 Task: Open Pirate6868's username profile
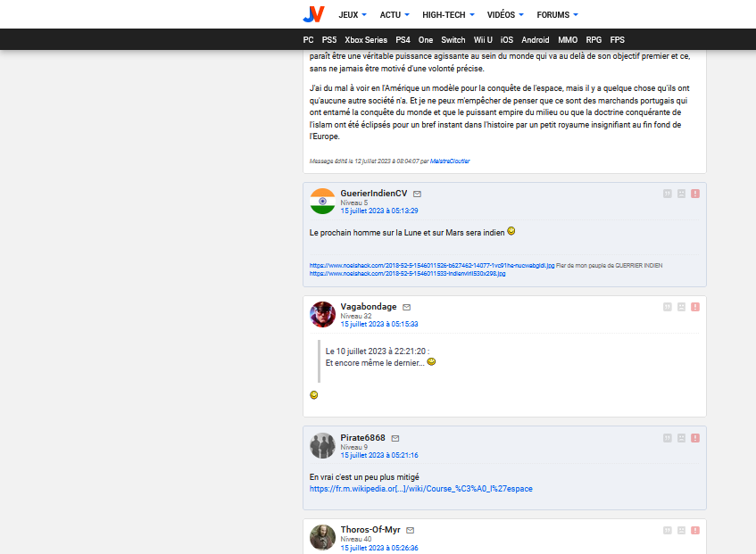pos(362,437)
